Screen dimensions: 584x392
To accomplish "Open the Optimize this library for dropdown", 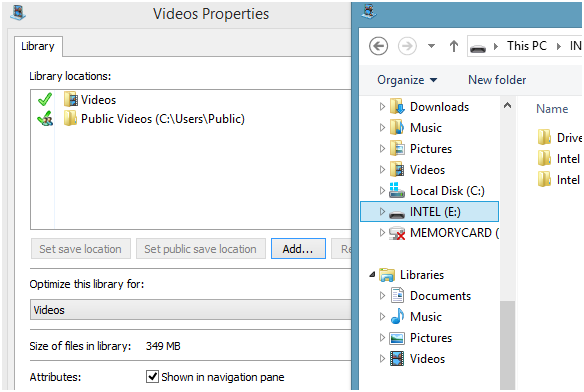I will point(190,310).
